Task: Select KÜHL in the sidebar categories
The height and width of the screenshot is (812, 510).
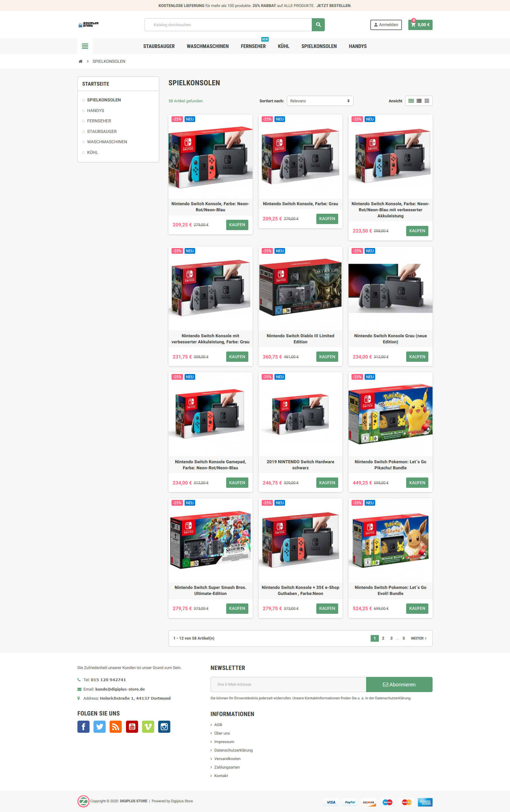Action: [92, 152]
